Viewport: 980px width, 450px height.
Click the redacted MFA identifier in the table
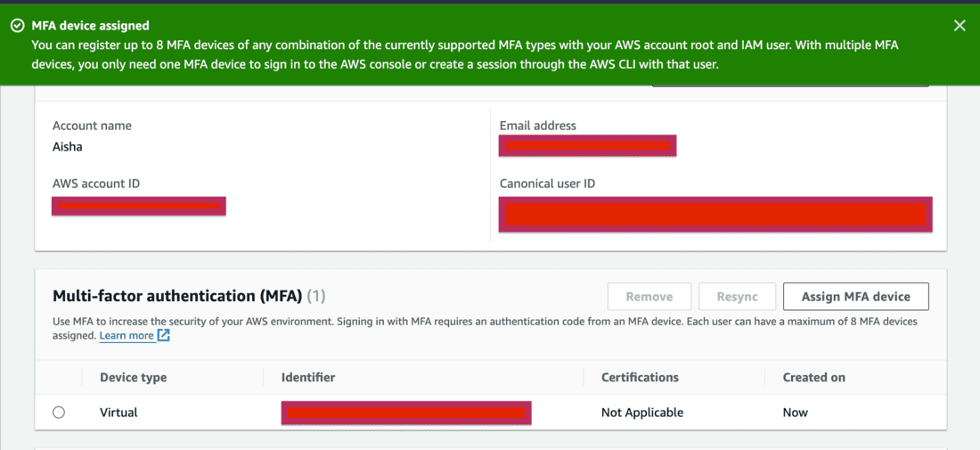406,413
